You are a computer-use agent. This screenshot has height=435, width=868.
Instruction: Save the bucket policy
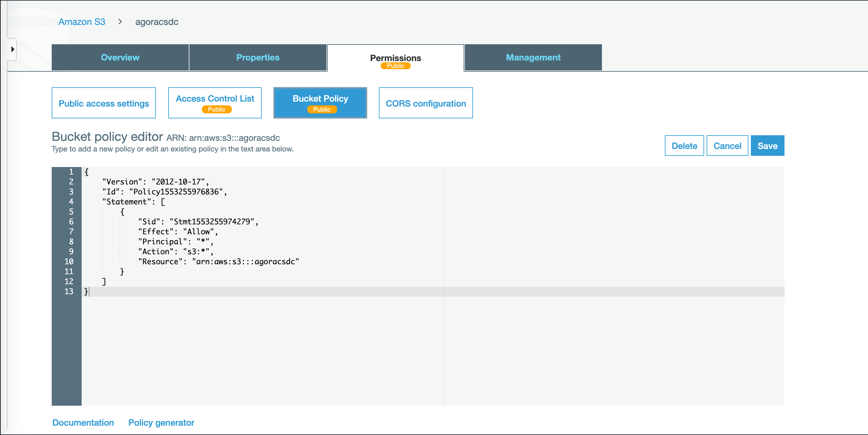point(767,146)
